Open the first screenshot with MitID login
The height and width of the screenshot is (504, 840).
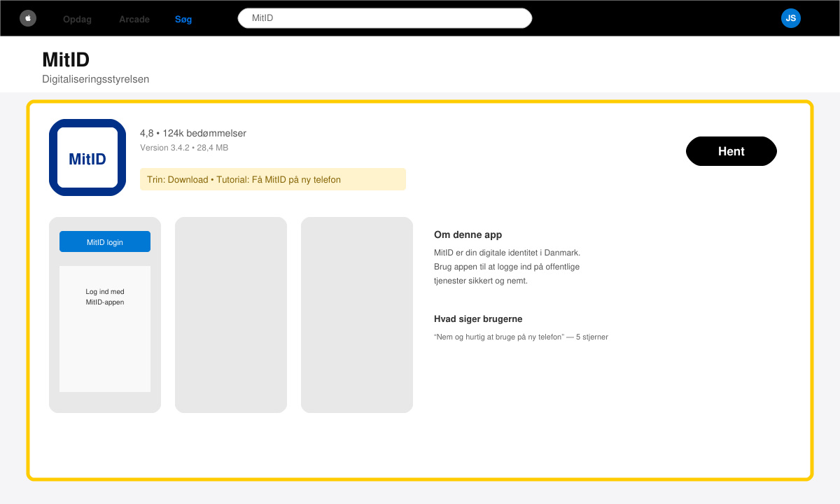(105, 315)
